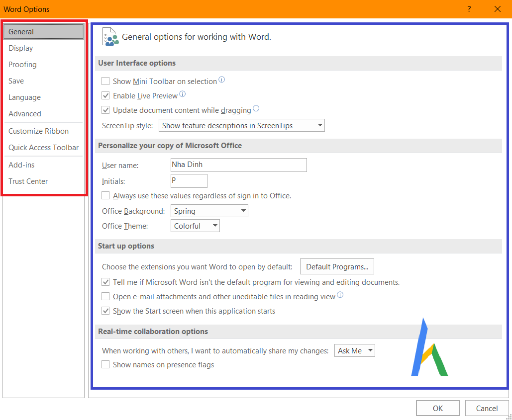Enable Open e-mail attachments in reading view

tap(105, 296)
